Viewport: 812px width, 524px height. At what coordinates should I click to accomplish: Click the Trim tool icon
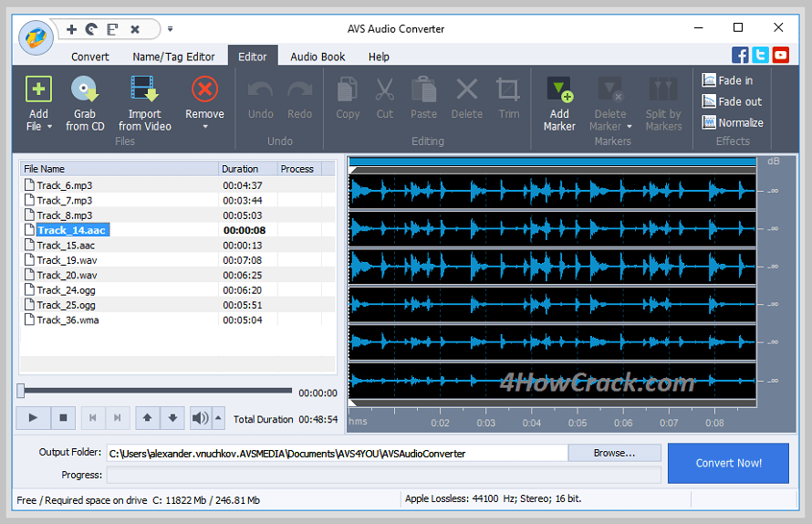[508, 89]
